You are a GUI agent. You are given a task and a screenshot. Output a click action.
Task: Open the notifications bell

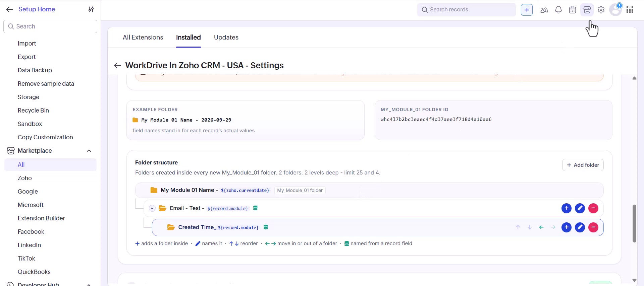pyautogui.click(x=558, y=10)
